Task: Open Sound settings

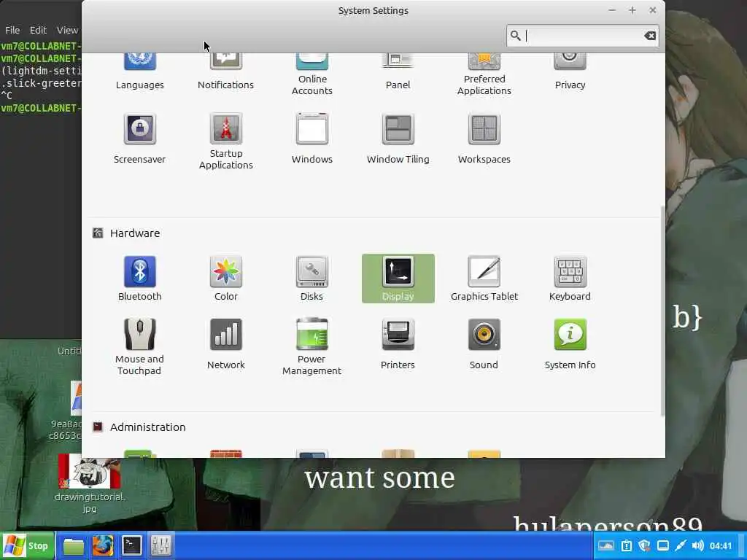Action: [484, 344]
